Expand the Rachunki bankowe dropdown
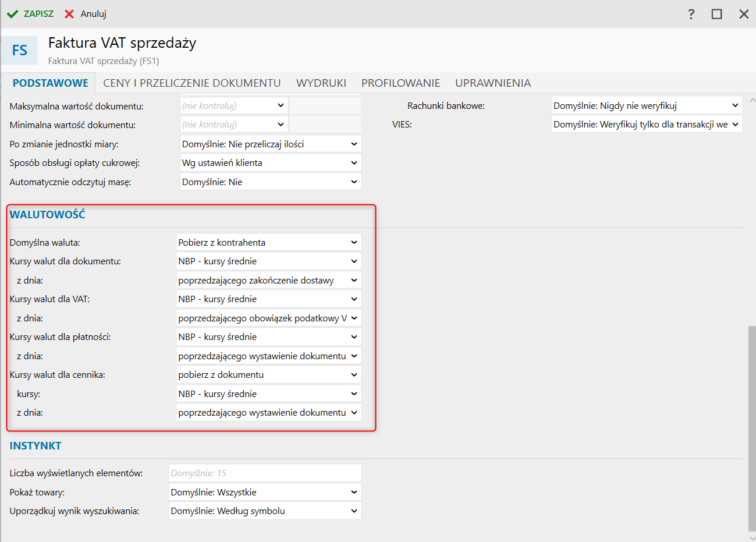The image size is (756, 542). [x=647, y=106]
